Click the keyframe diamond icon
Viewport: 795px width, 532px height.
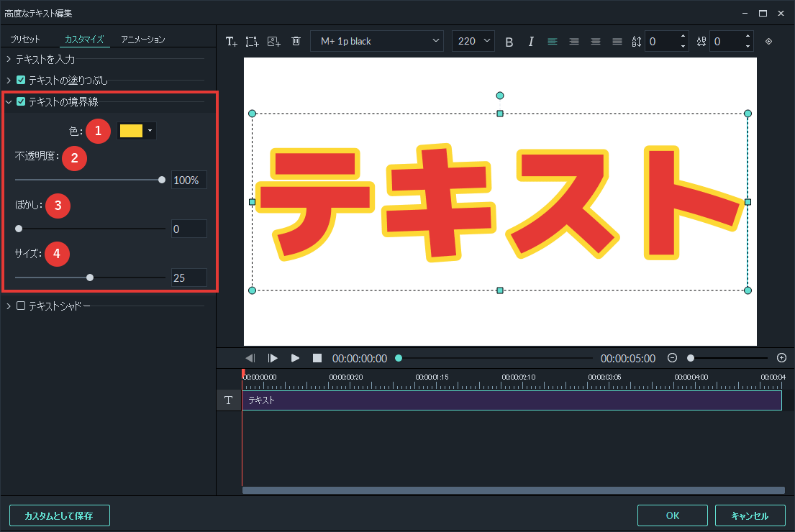[768, 42]
